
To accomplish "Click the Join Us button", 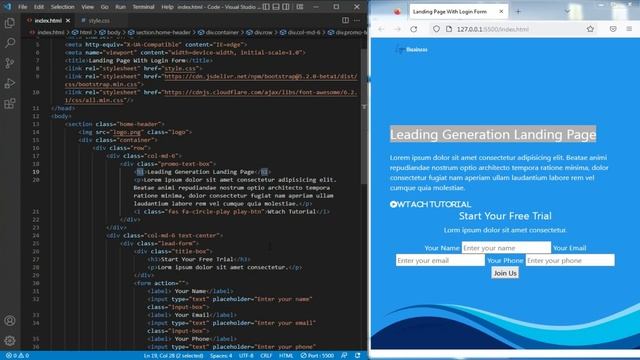I will click(505, 273).
